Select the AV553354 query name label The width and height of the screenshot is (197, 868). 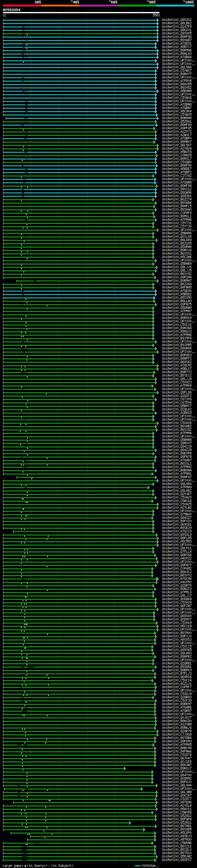[x=12, y=10]
